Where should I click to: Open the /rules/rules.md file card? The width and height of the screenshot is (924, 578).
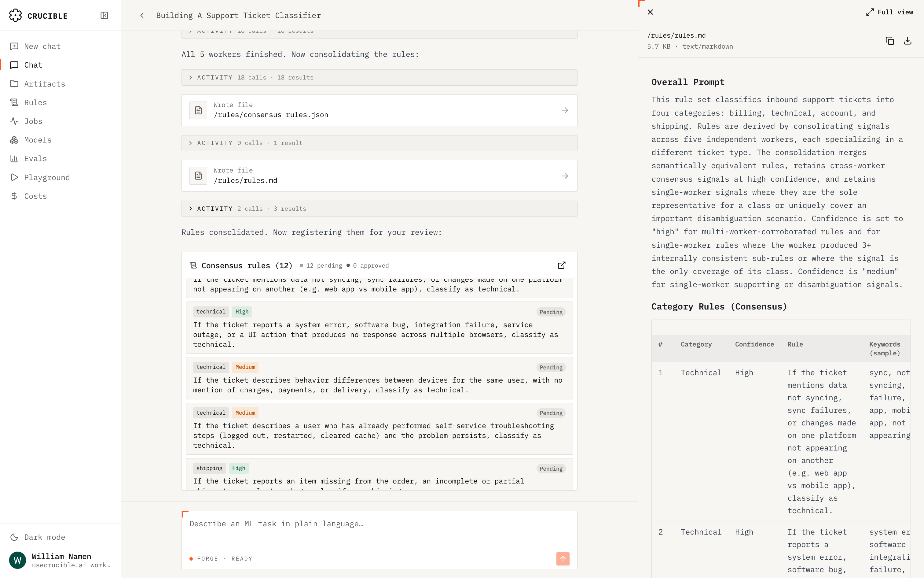(379, 176)
